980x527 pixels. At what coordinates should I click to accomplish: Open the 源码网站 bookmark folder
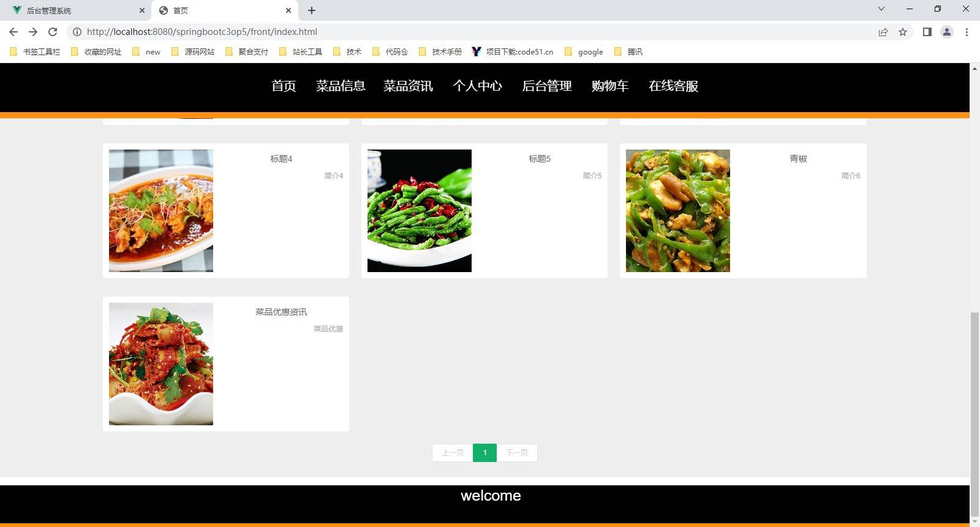coord(193,52)
